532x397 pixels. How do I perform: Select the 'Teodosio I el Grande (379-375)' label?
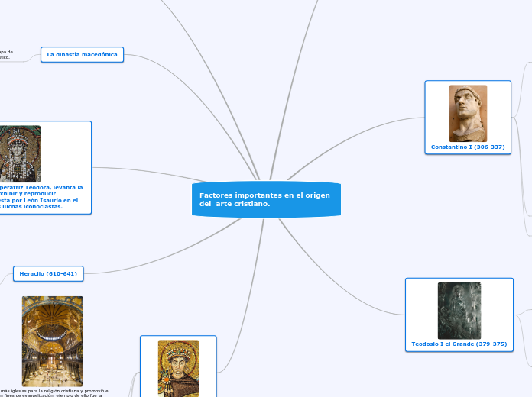click(x=459, y=344)
